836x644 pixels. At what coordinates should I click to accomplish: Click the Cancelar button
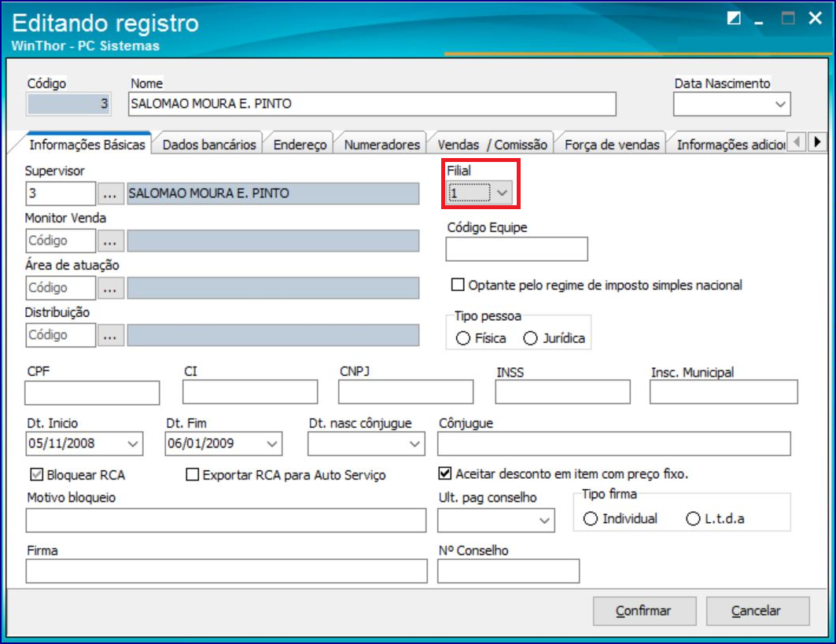(757, 611)
